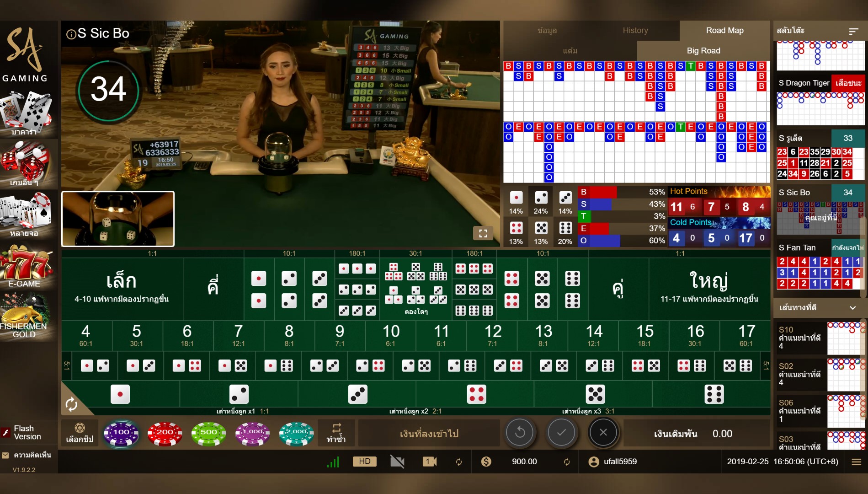Select the red 200 chip
Viewport: 868px width, 494px height.
(x=165, y=433)
